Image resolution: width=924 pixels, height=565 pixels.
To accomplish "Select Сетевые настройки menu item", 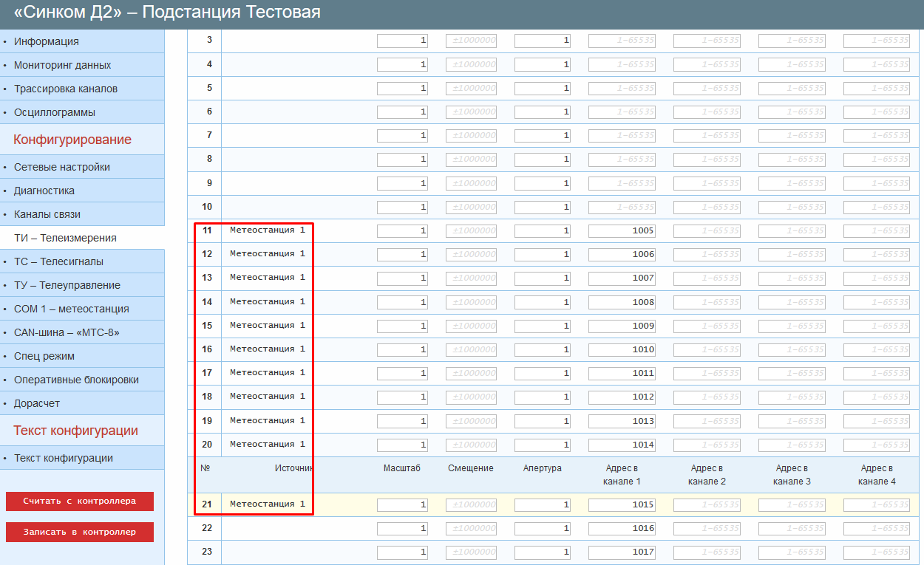I will point(61,167).
